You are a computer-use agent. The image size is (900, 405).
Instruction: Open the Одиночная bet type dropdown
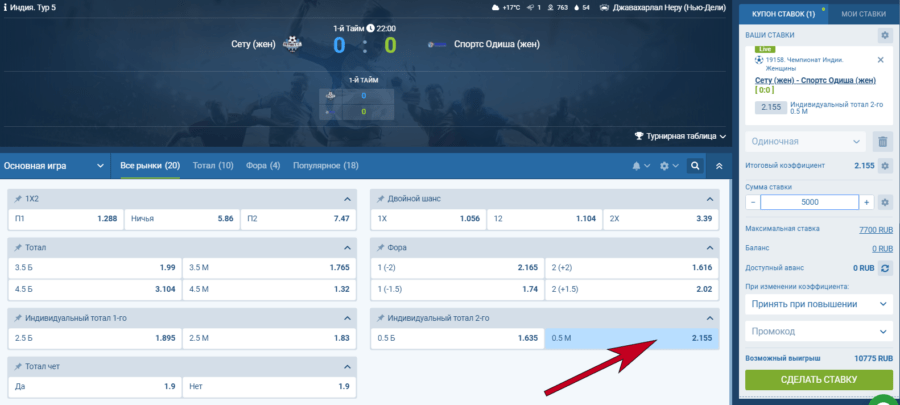[805, 141]
